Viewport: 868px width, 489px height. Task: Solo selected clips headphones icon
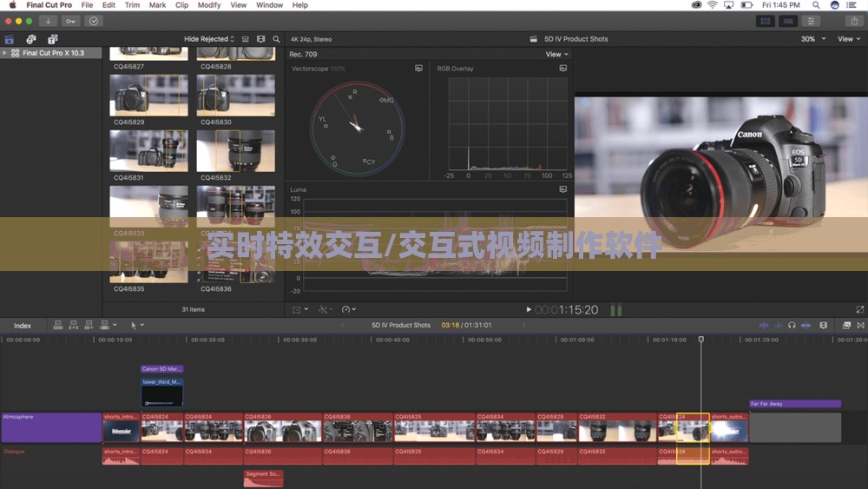click(x=792, y=325)
